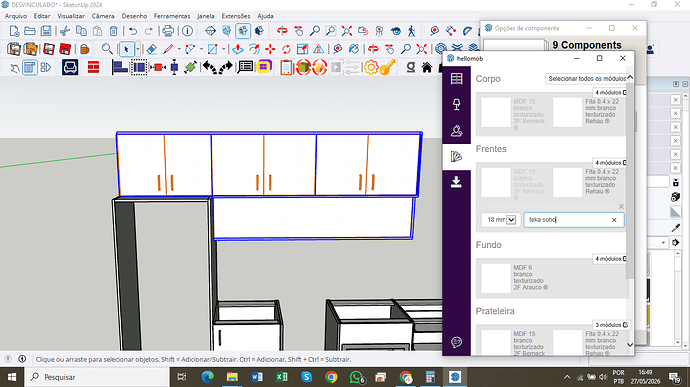Click the Corpo MDF 15 material swatch
The height and width of the screenshot is (387, 690).
tap(495, 113)
